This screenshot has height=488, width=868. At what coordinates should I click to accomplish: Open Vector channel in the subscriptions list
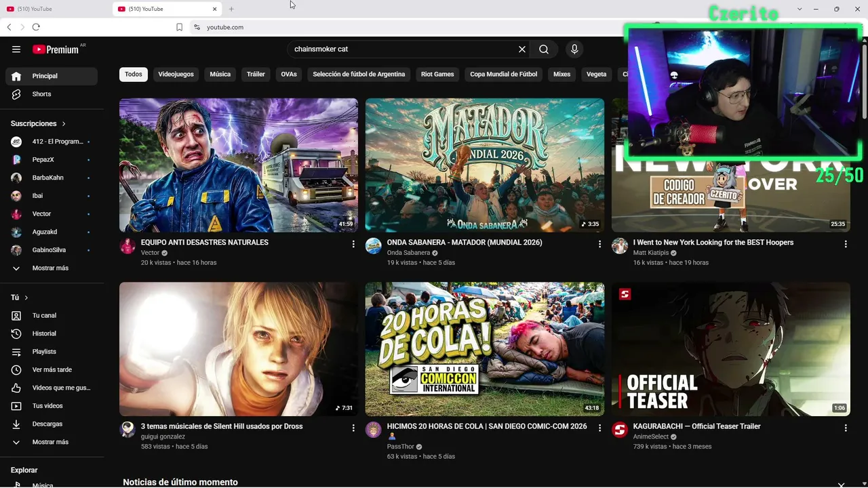(52, 213)
